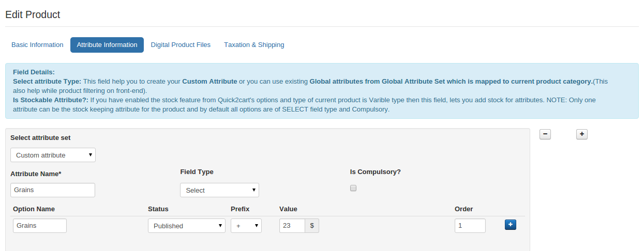Expand the Field Type Select dropdown

219,190
